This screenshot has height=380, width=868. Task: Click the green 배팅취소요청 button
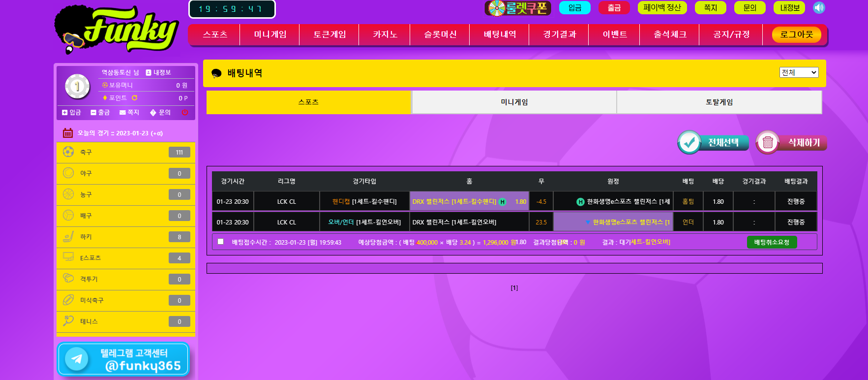[x=772, y=242]
